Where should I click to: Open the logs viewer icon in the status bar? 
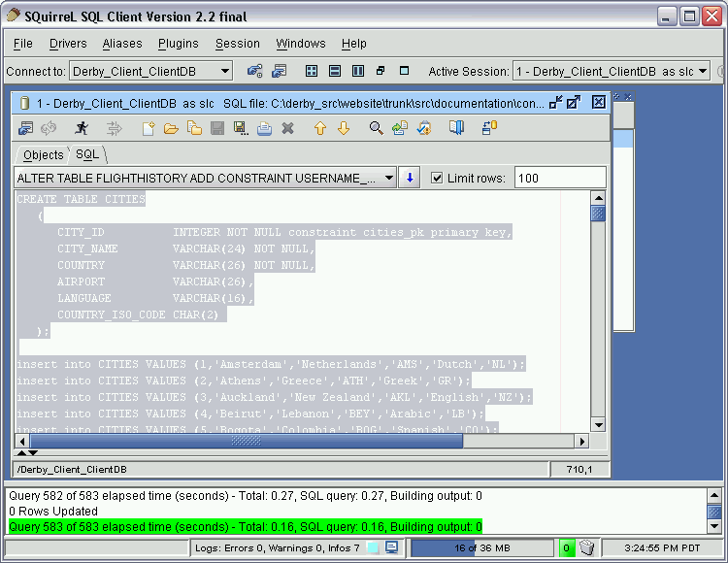[392, 548]
